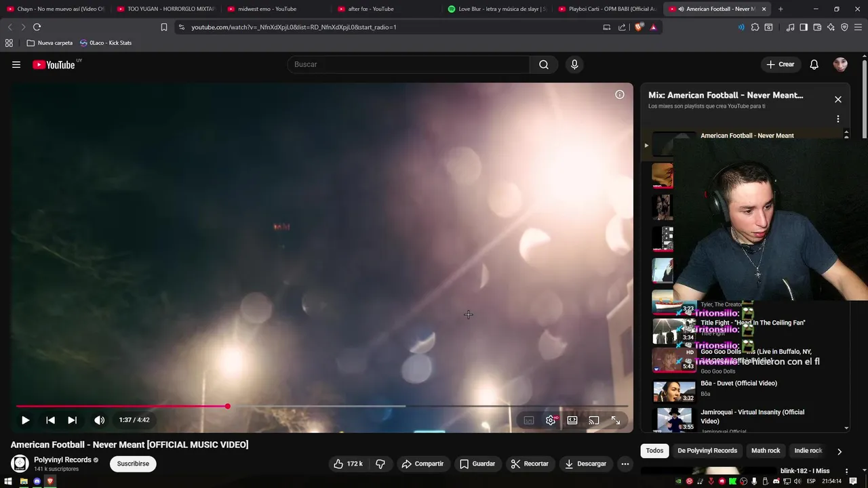The height and width of the screenshot is (488, 868).
Task: Cast video to a TV
Action: click(x=594, y=420)
